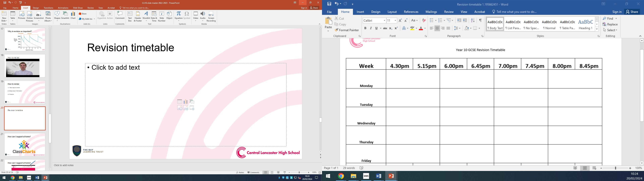Grow font size in Word
Image resolution: width=644 pixels, height=181 pixels.
tap(400, 20)
